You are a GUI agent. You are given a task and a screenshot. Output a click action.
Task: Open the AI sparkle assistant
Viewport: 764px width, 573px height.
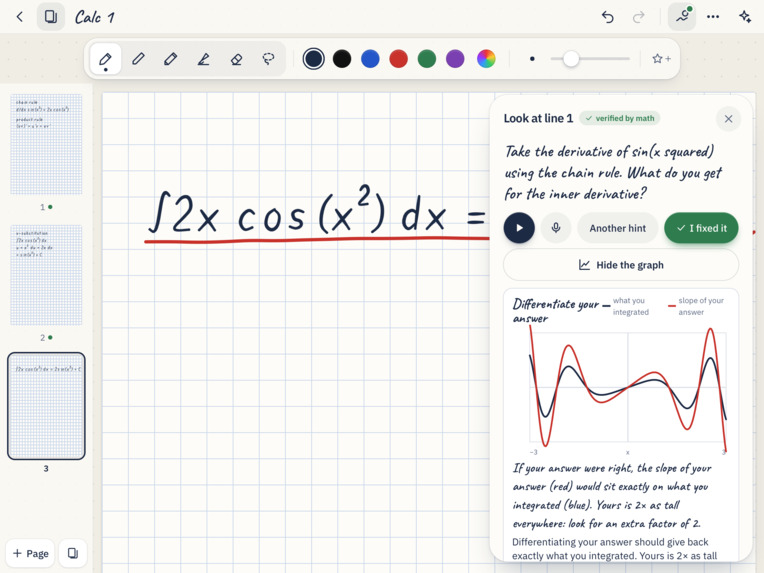[745, 17]
